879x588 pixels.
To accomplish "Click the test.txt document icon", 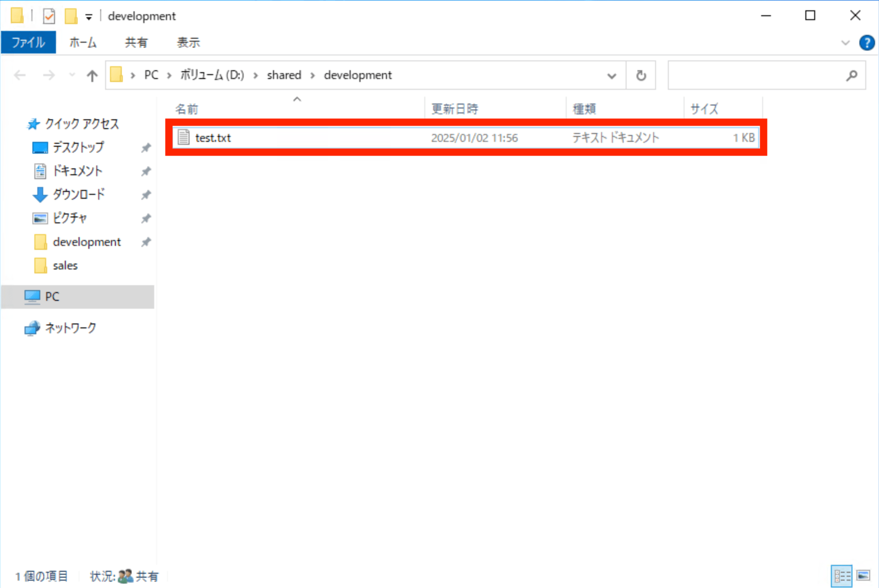I will [184, 137].
